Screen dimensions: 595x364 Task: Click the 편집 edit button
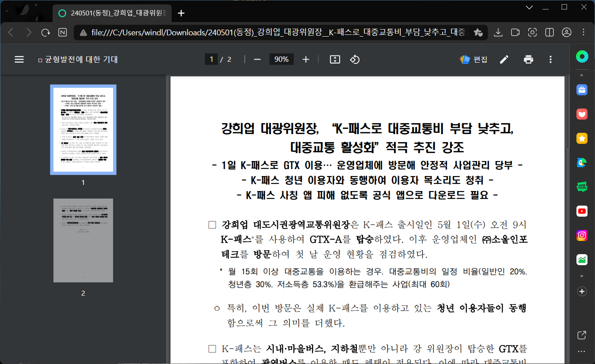point(474,60)
